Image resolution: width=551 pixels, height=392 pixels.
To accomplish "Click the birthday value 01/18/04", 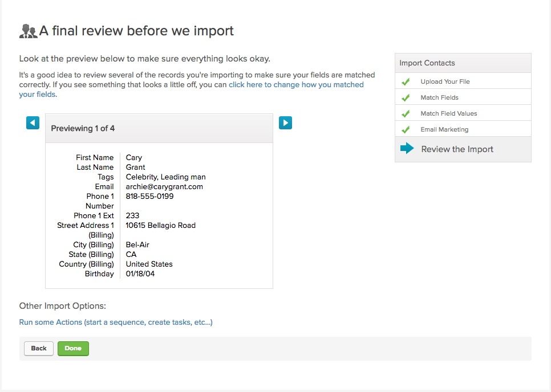I will click(140, 273).
